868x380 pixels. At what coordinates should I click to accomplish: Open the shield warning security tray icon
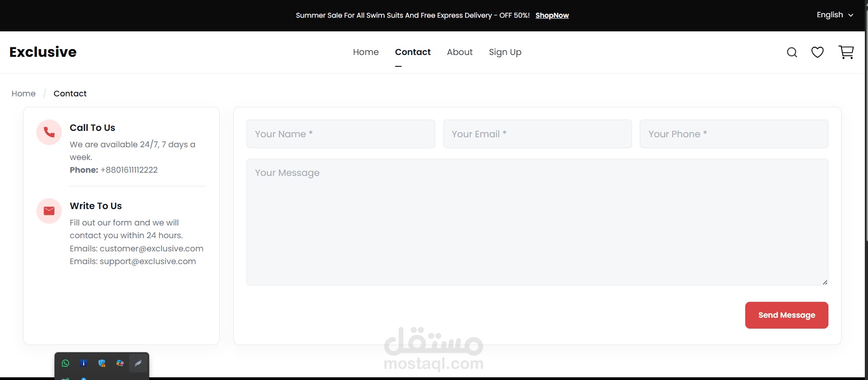coord(102,363)
